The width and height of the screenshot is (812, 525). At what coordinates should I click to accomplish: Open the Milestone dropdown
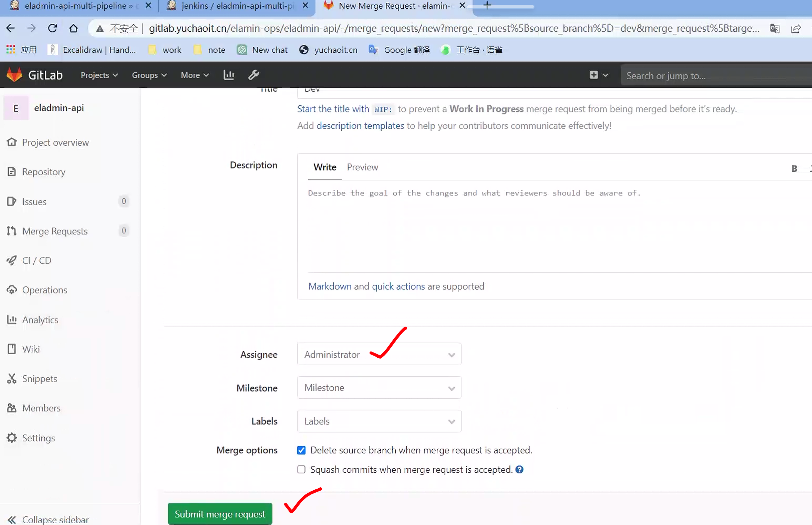379,388
